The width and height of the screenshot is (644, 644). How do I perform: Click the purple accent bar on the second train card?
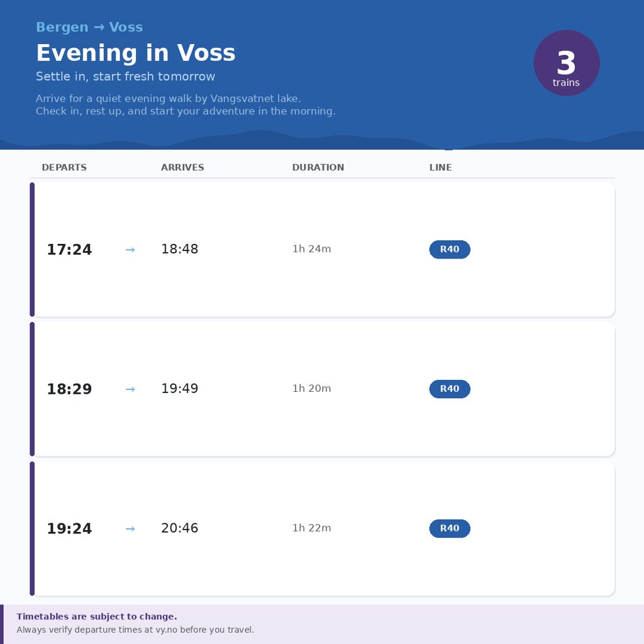pos(31,389)
